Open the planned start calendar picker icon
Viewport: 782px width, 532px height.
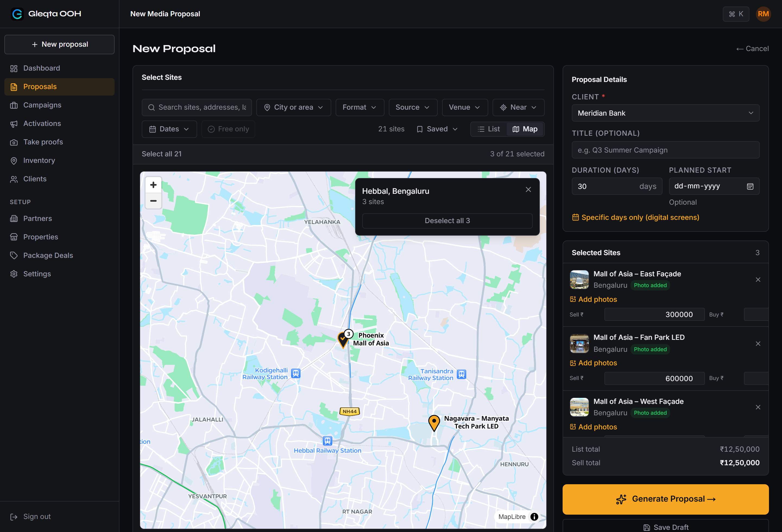750,186
